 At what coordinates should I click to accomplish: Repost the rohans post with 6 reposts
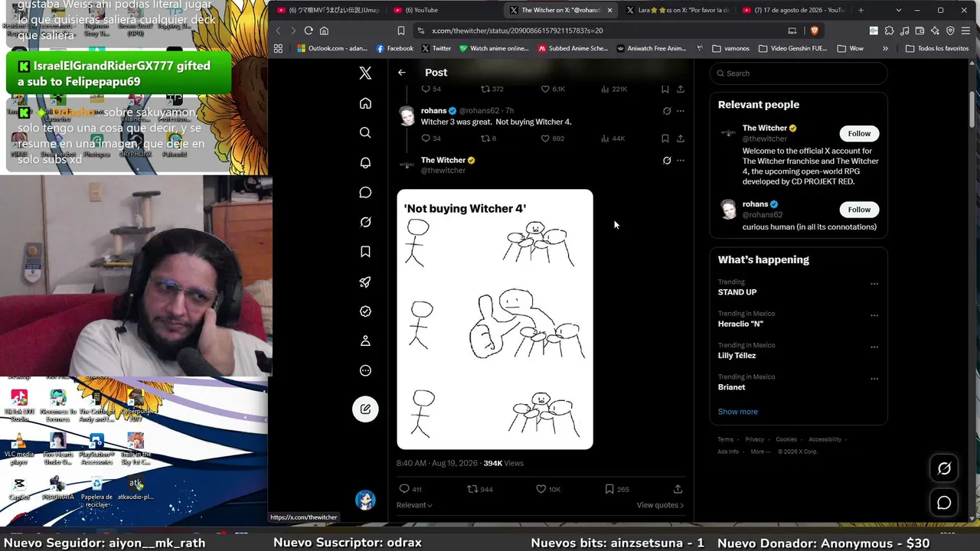coord(488,139)
